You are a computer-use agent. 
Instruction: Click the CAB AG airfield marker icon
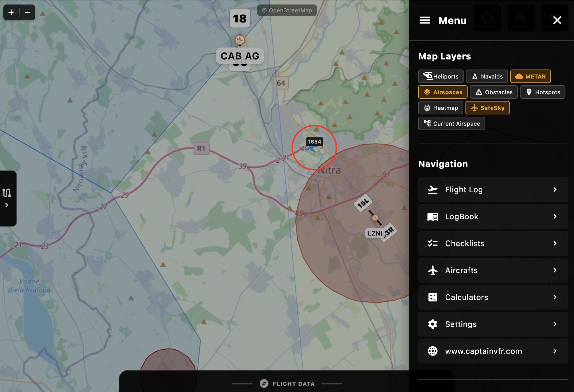pos(240,40)
